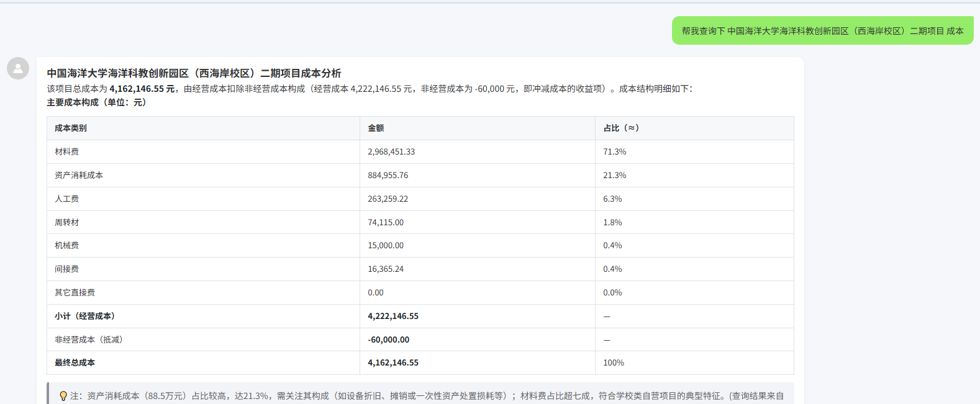Click the 71.3% percentage cell
The height and width of the screenshot is (404, 980).
(615, 151)
